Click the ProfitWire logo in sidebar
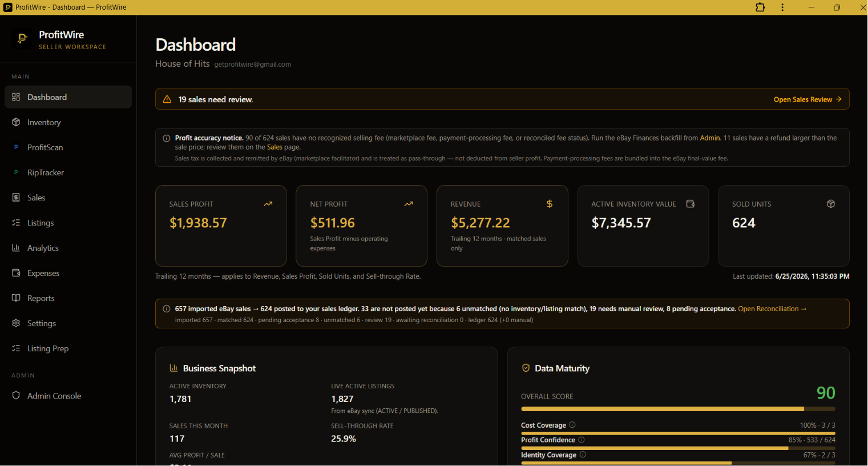Viewport: 868px width, 466px height. click(22, 39)
